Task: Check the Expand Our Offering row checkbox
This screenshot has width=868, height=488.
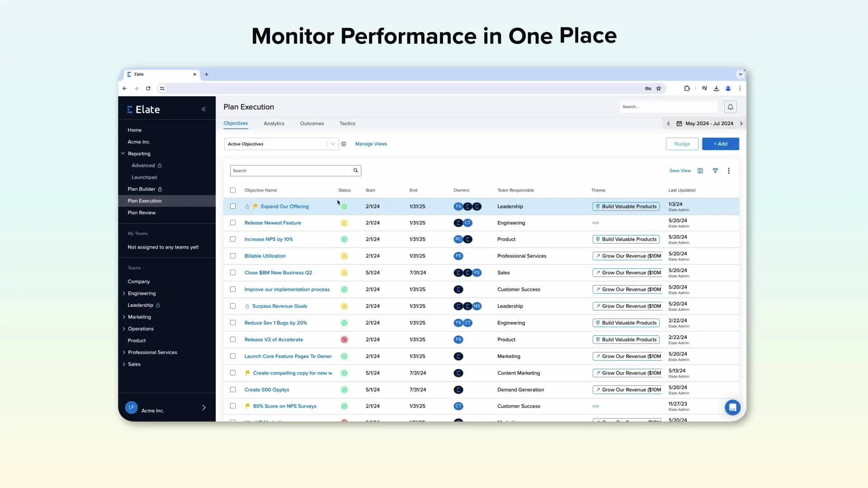Action: [233, 206]
